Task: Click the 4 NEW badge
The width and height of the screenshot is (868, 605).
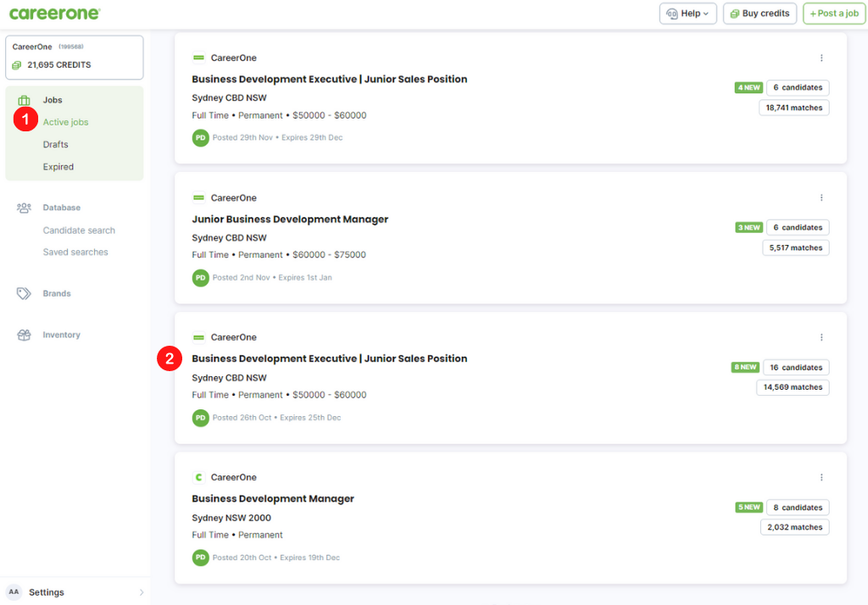Action: click(748, 87)
